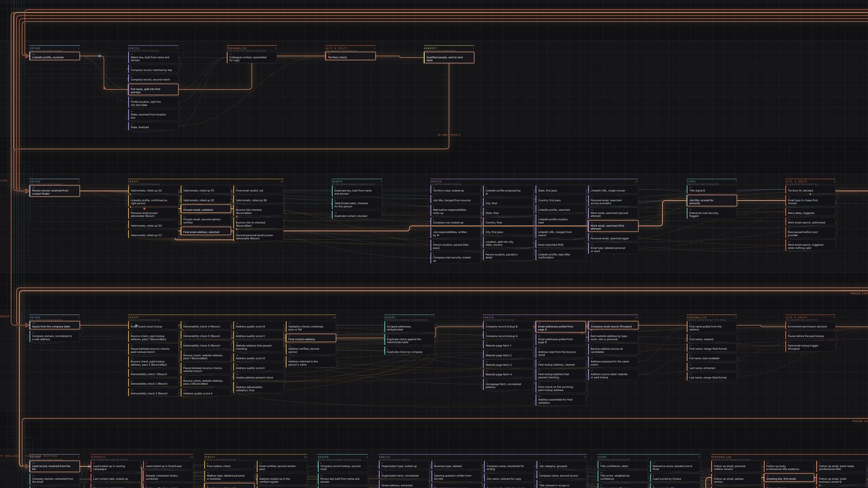
Task: Select the SUPPRESS stage header
Action: pyautogui.click(x=142, y=457)
